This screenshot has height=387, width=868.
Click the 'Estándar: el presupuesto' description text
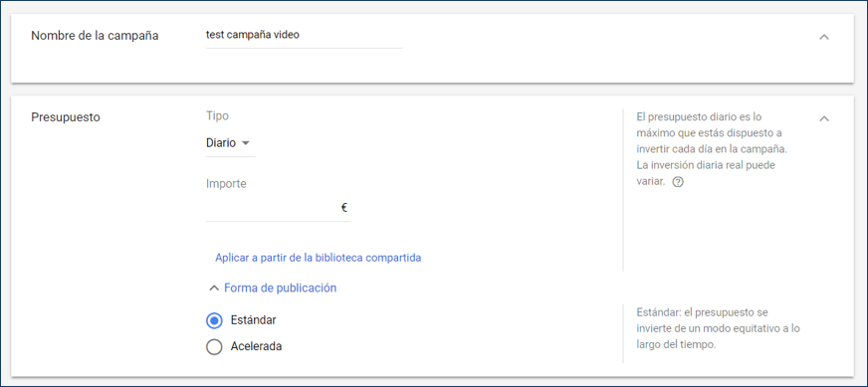click(x=719, y=328)
